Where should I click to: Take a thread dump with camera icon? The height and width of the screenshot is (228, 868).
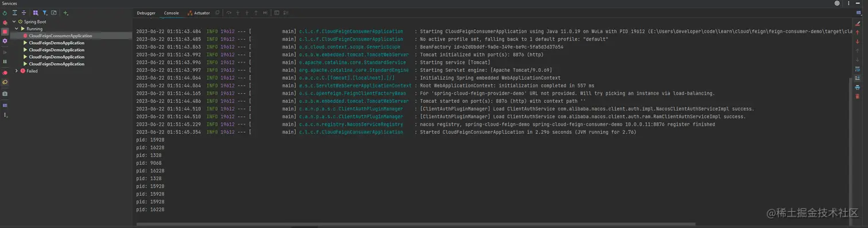5,94
